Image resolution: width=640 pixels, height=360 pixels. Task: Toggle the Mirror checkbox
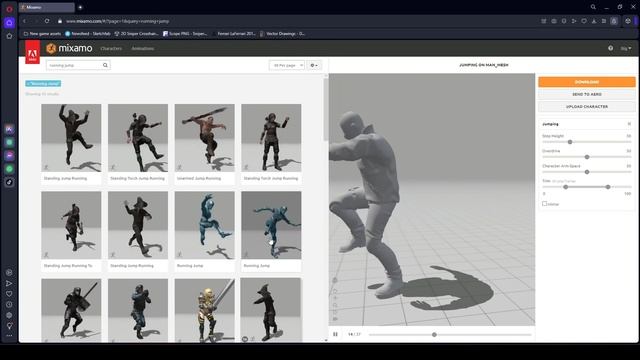point(544,203)
